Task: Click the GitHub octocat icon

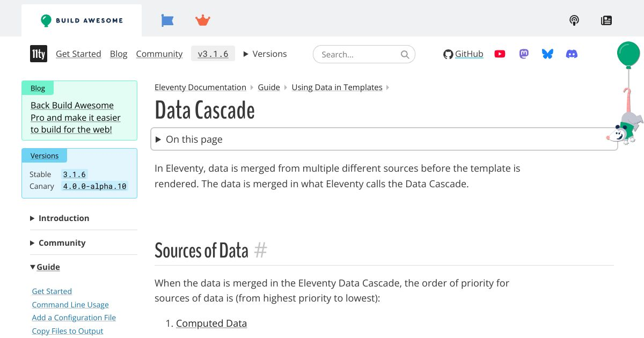Action: point(448,54)
